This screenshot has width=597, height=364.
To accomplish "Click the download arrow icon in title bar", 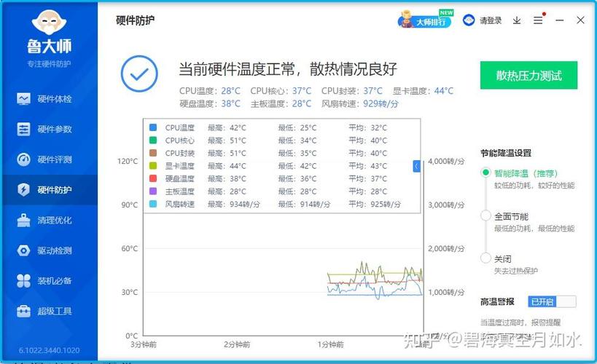I will tap(517, 20).
